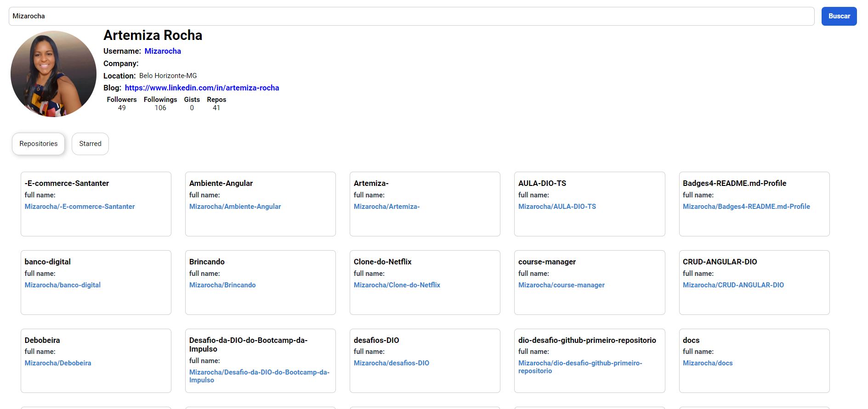Click the docs card title

(691, 340)
